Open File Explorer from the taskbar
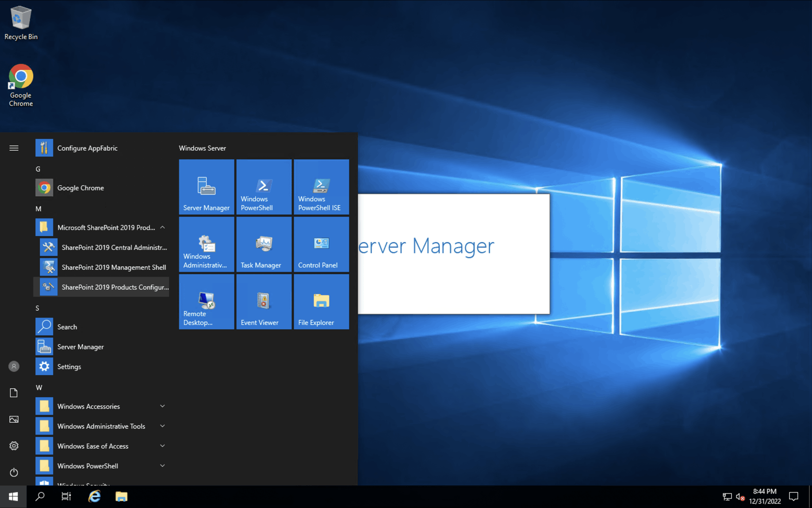 121,497
